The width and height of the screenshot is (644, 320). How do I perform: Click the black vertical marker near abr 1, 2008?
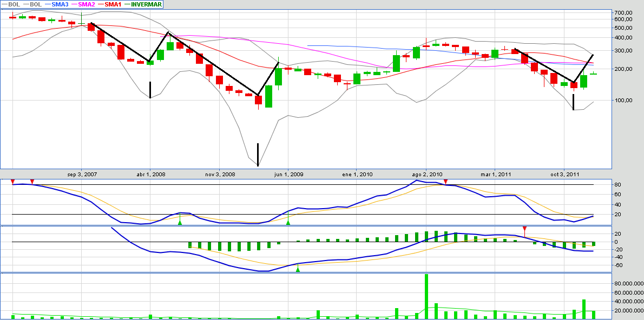coord(150,89)
